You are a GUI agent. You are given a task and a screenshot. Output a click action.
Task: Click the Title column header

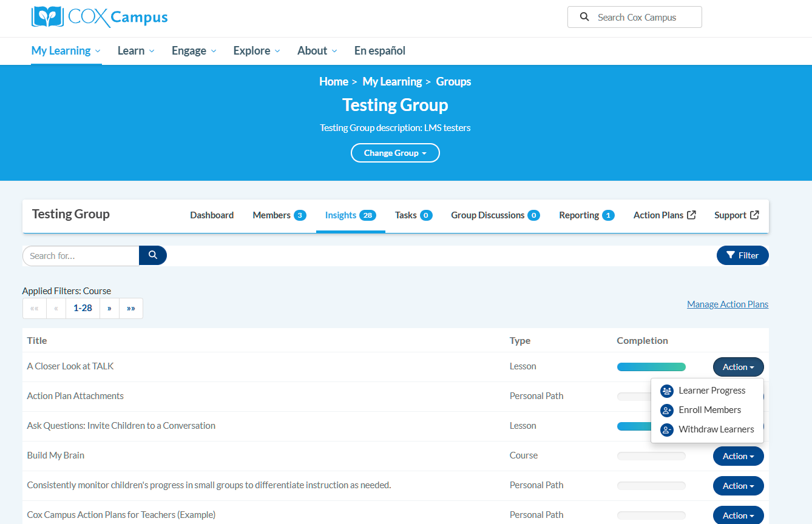tap(37, 341)
